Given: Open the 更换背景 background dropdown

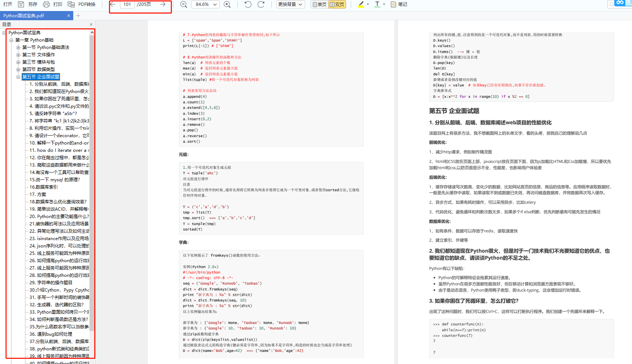Looking at the screenshot, I should coord(290,4).
